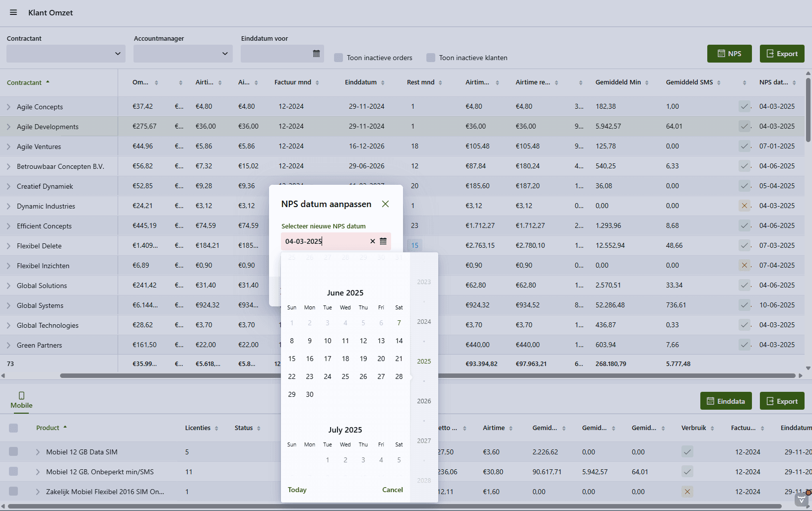The width and height of the screenshot is (812, 511).
Task: Click calendar icon in NPS datum field
Action: coord(383,241)
